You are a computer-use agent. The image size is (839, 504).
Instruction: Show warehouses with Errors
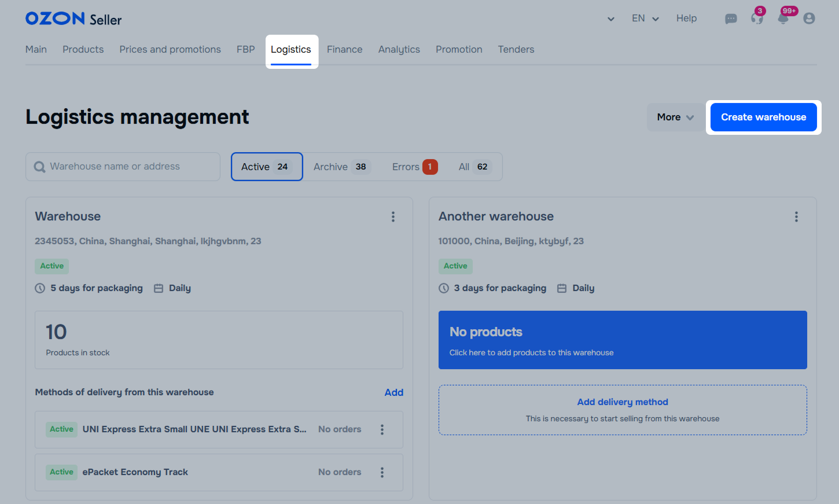click(x=415, y=167)
